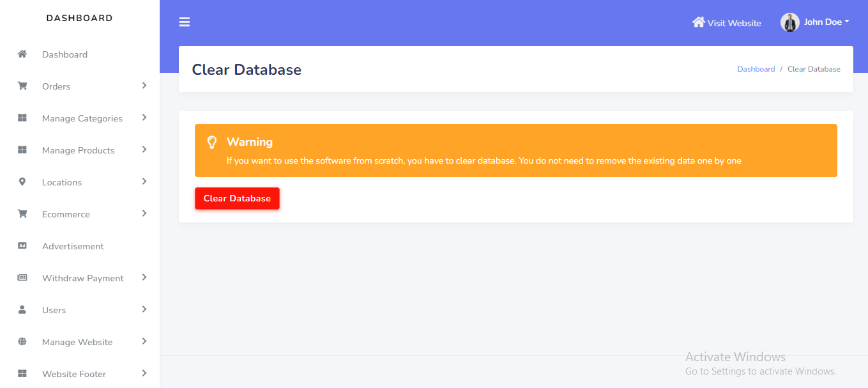Select the Advertisement menu label

[73, 246]
